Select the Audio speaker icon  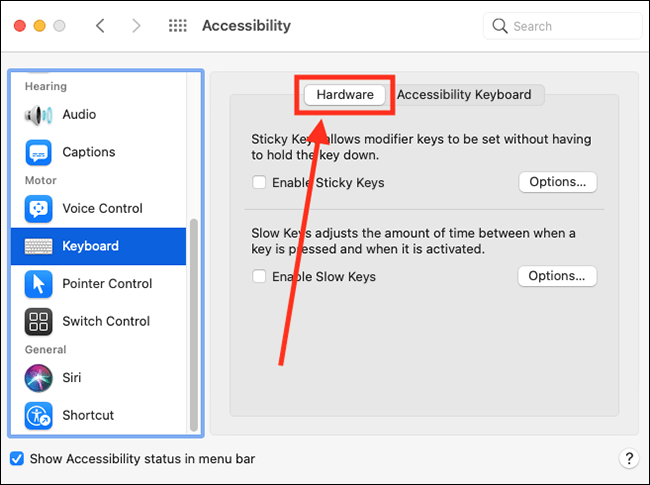pos(39,115)
